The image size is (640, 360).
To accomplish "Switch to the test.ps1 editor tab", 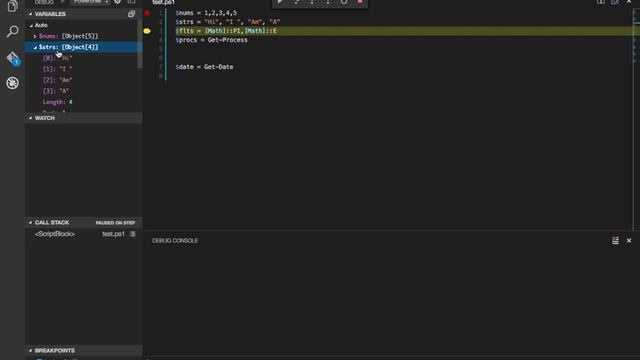I will (x=164, y=2).
